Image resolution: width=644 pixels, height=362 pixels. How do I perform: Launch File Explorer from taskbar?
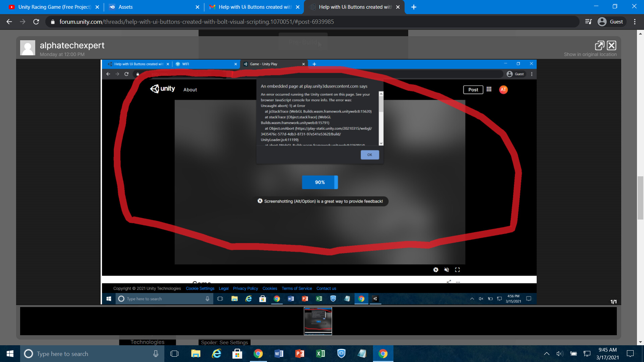pos(196,354)
